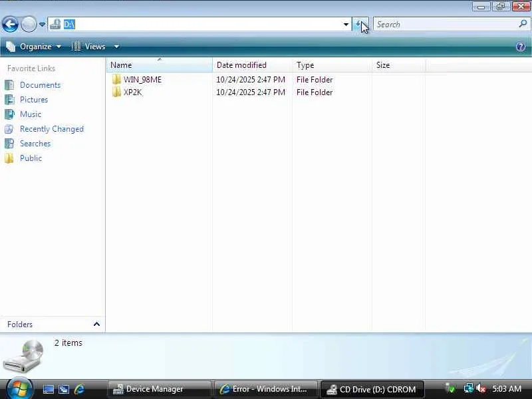Open the Windows Start orb

click(19, 389)
